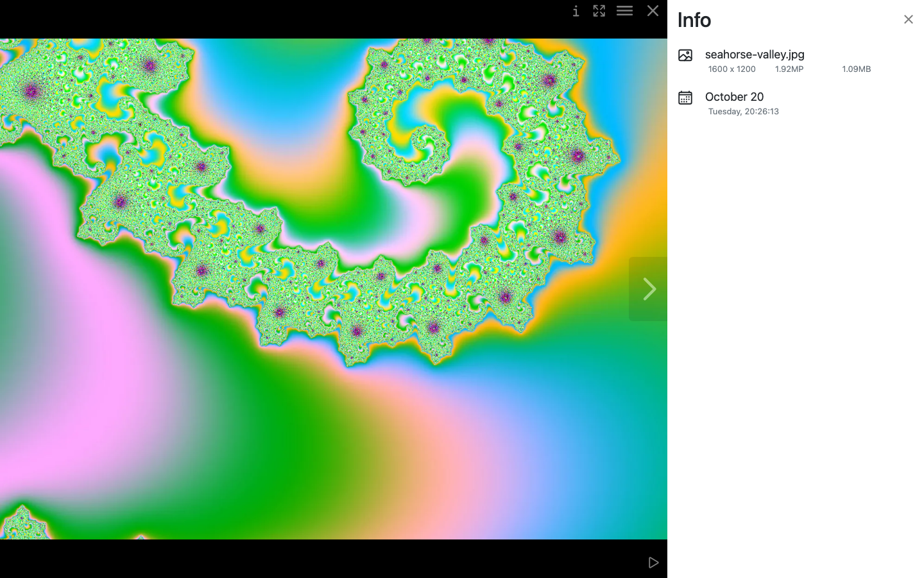Start the slideshow playback

pos(653,563)
